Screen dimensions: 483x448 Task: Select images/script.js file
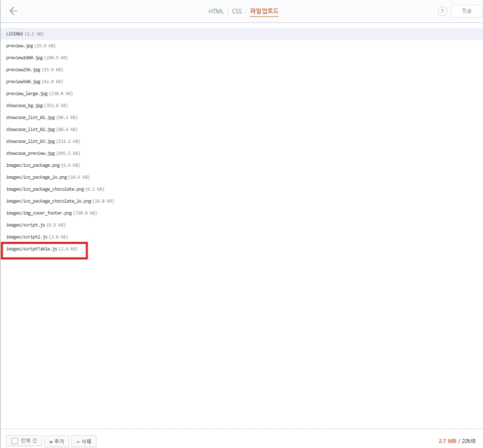[x=36, y=225]
